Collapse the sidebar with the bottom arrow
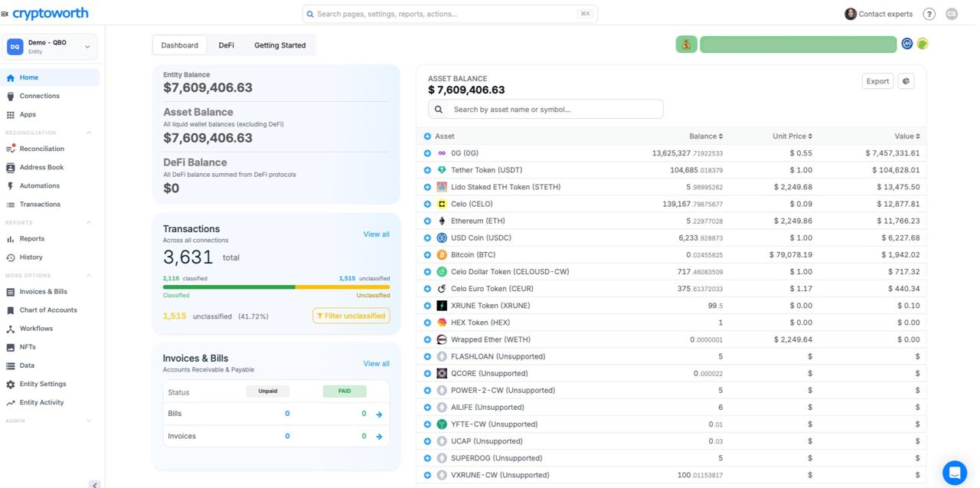980x488 pixels. point(94,484)
